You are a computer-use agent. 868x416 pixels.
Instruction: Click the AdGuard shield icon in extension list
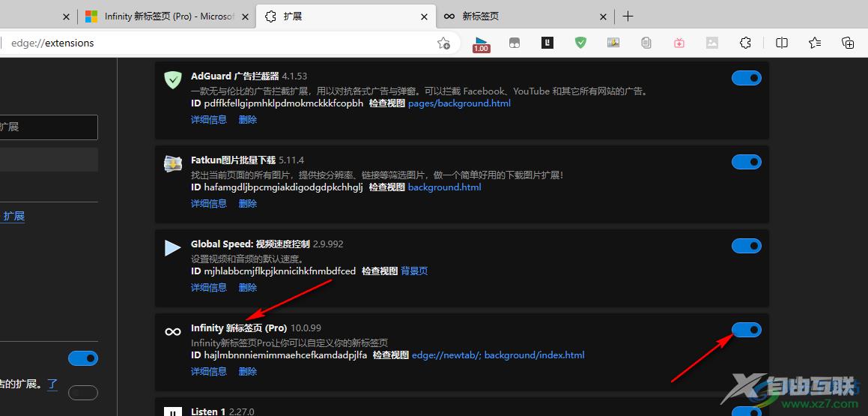click(173, 80)
